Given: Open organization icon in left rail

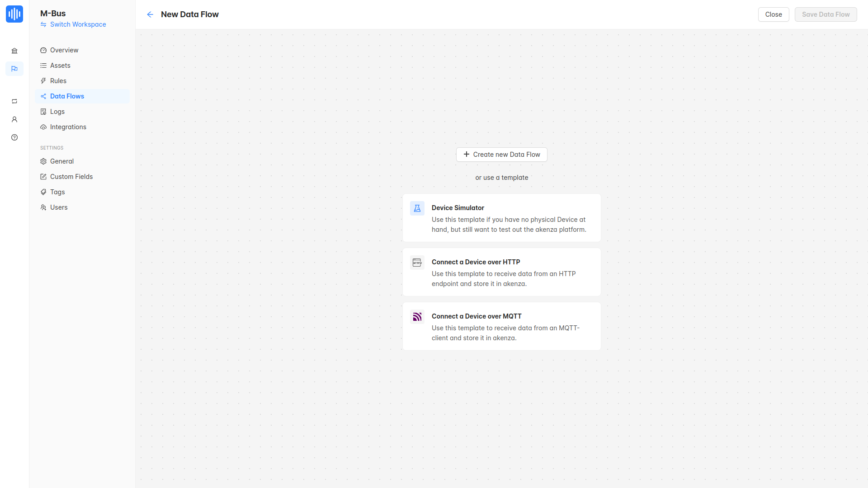Looking at the screenshot, I should [x=14, y=51].
